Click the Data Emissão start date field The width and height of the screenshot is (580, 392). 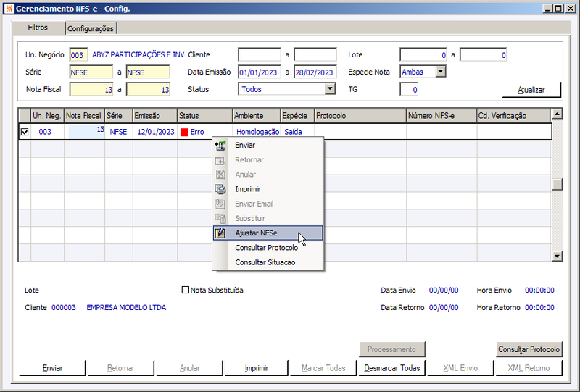point(260,72)
